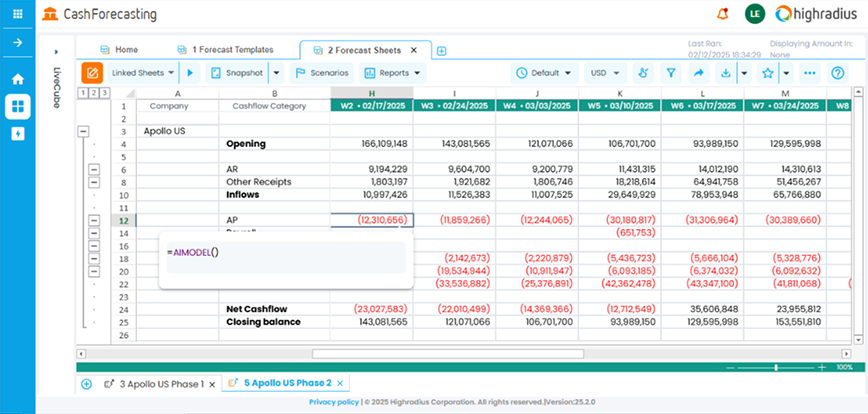Open notifications bell icon

(722, 14)
